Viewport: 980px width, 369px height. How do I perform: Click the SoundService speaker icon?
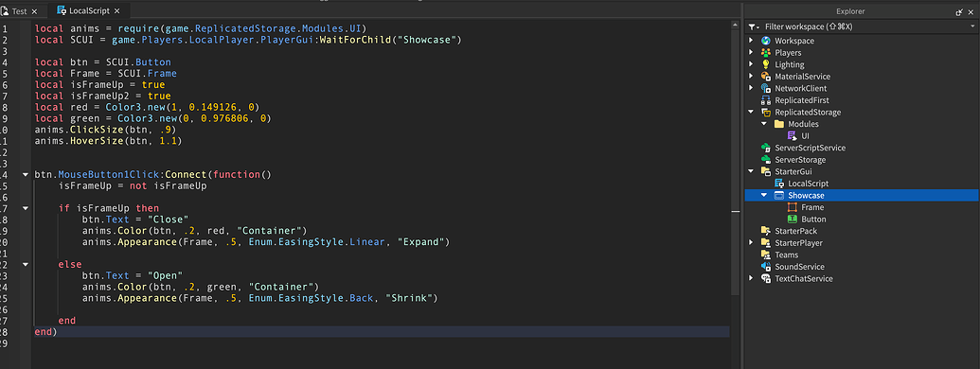tap(766, 267)
